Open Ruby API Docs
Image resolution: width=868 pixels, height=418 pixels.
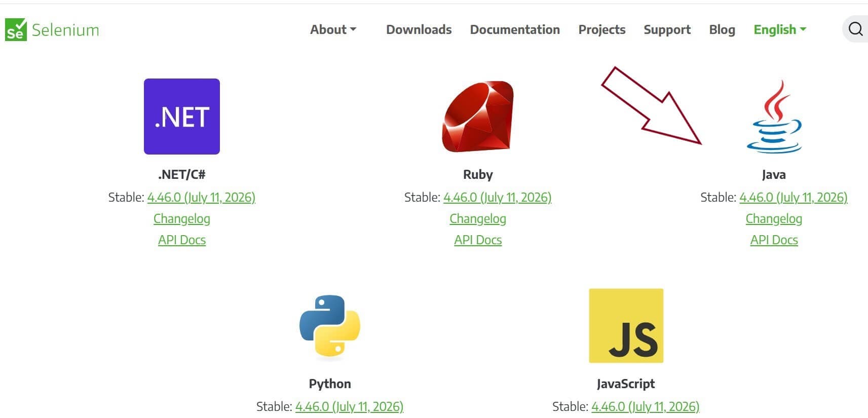[478, 240]
